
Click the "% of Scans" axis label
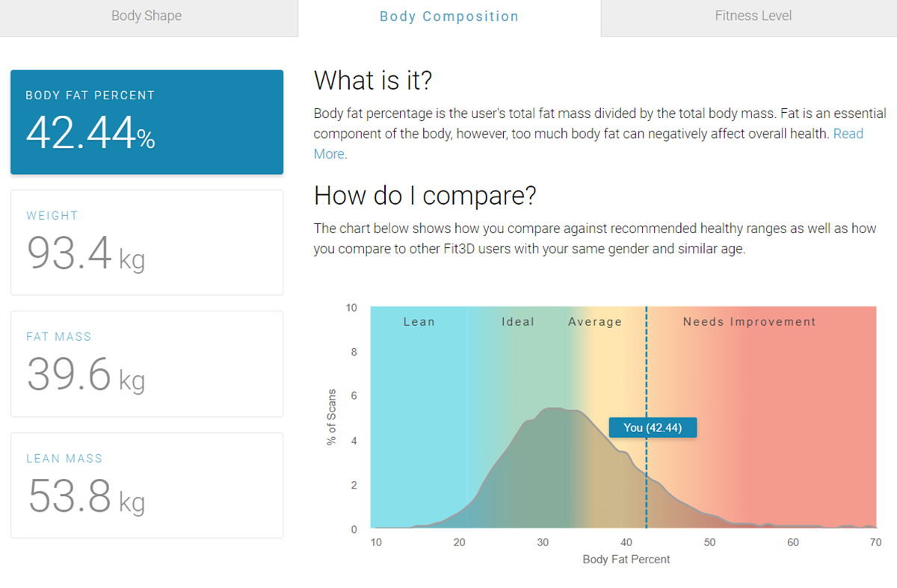point(332,418)
